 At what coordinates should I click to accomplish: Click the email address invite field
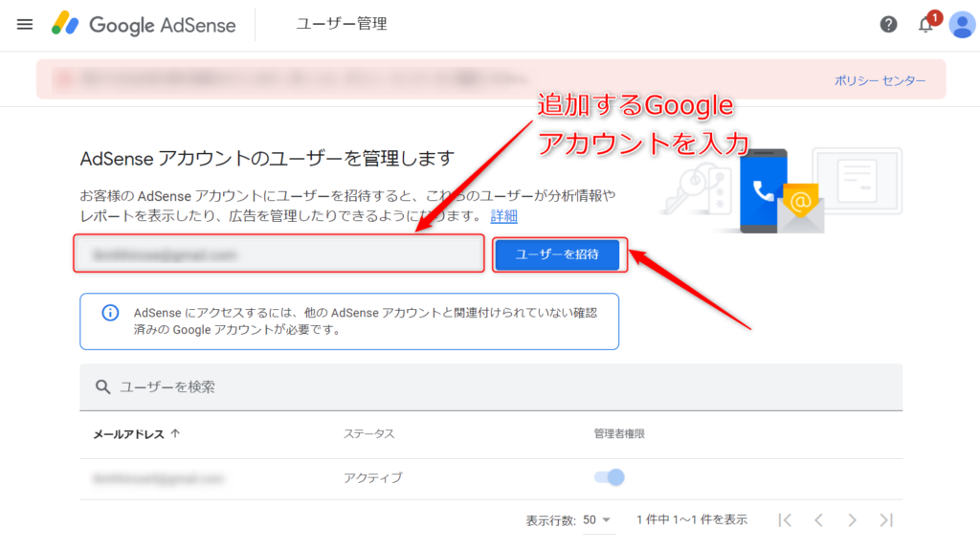278,253
